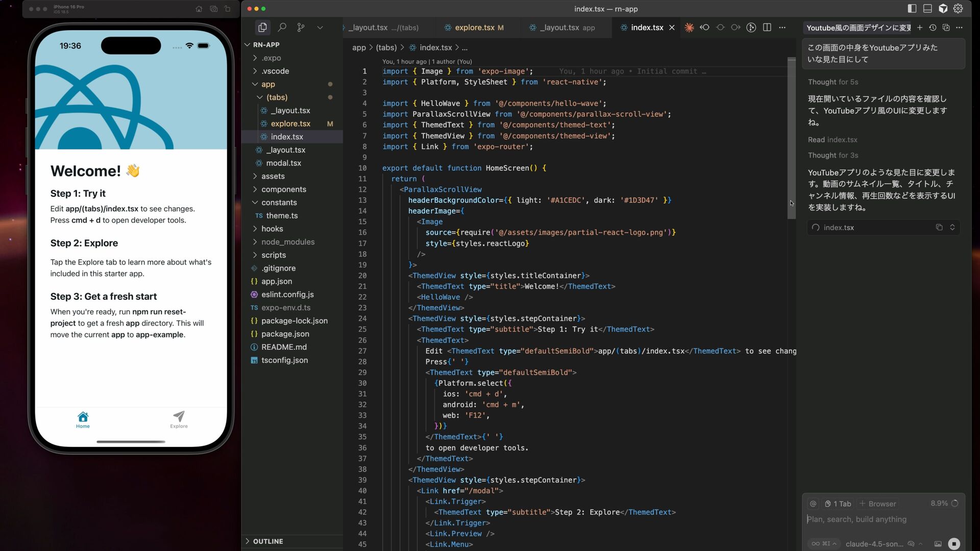Toggle bottom panel visibility
Viewport: 980px width, 551px height.
[x=927, y=9]
